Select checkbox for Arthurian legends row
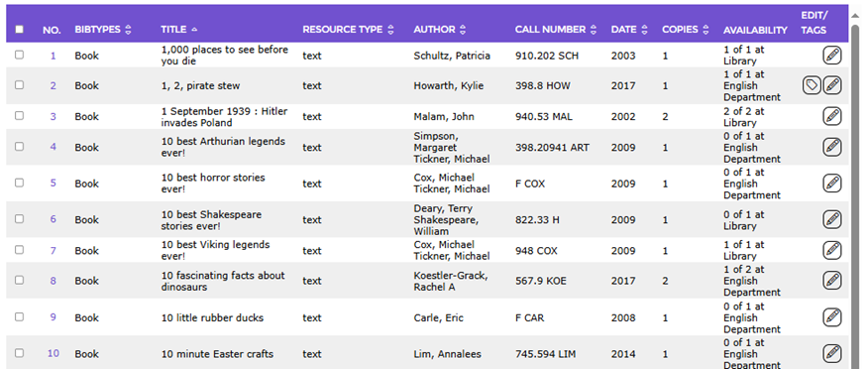This screenshot has height=369, width=868. click(20, 146)
